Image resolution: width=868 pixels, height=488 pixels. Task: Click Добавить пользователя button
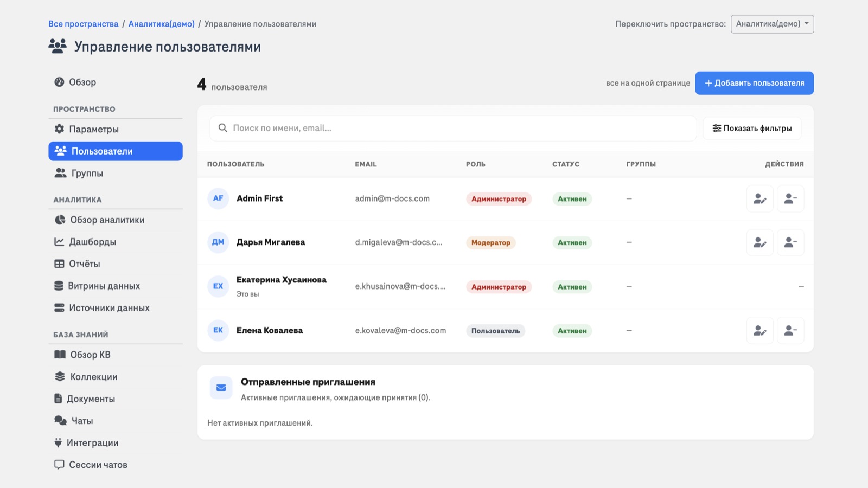click(754, 83)
